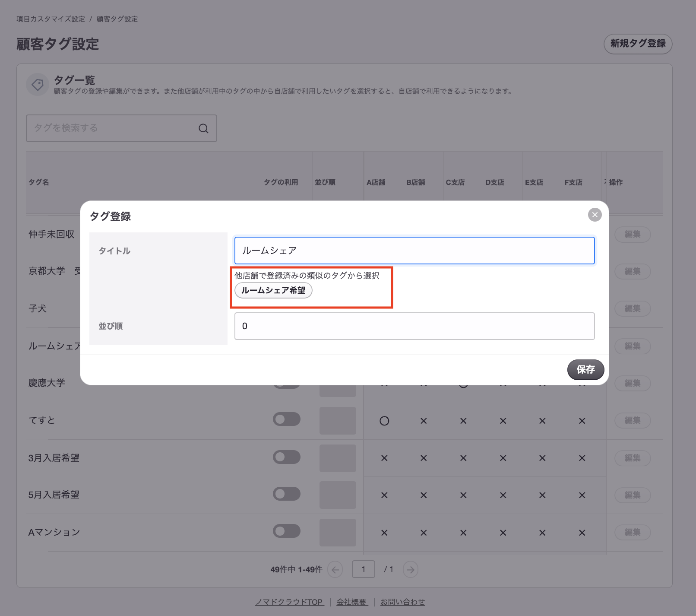Image resolution: width=696 pixels, height=616 pixels.
Task: Click the tag icon beside タグ一覧
Action: coord(38,85)
